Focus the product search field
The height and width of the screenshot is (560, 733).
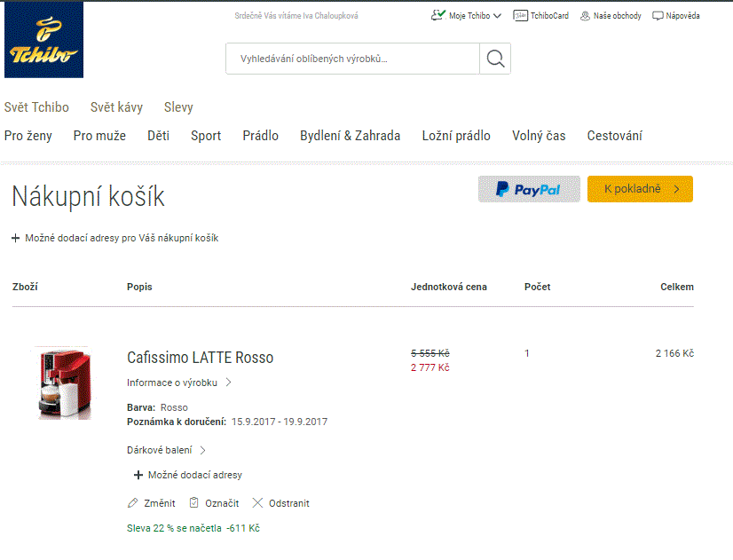(352, 59)
